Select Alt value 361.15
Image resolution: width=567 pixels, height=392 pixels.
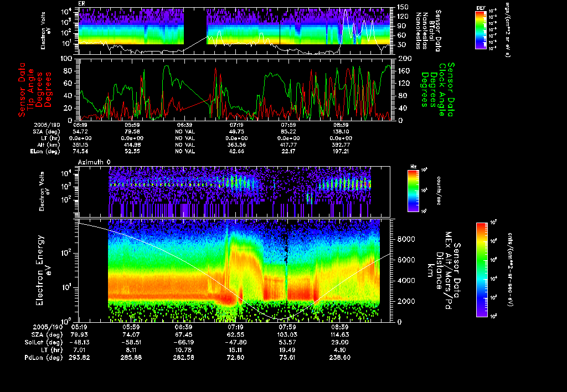pos(80,145)
